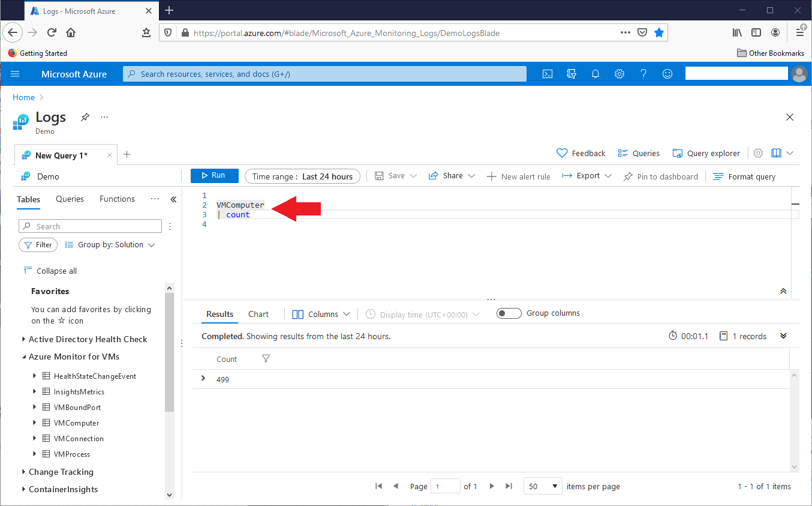Filter the Count column
Screen dimensions: 812x506
coord(266,359)
